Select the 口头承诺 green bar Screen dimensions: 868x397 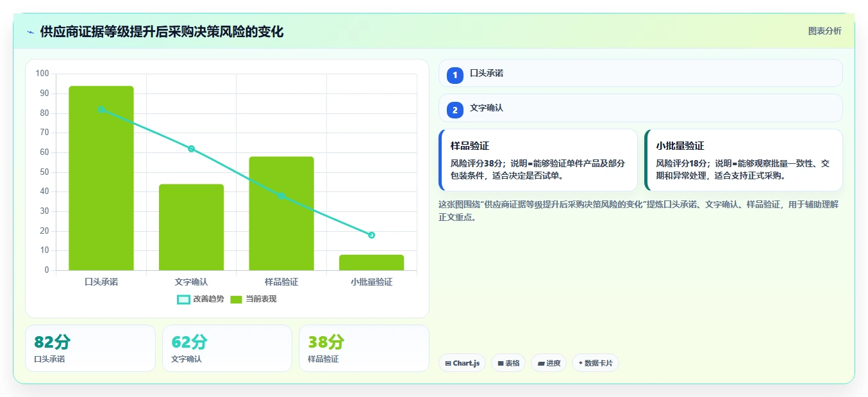[x=101, y=178]
